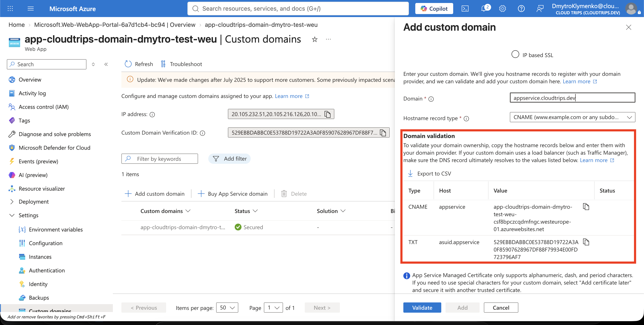Copy the CNAME record value
The width and height of the screenshot is (644, 325).
586,207
